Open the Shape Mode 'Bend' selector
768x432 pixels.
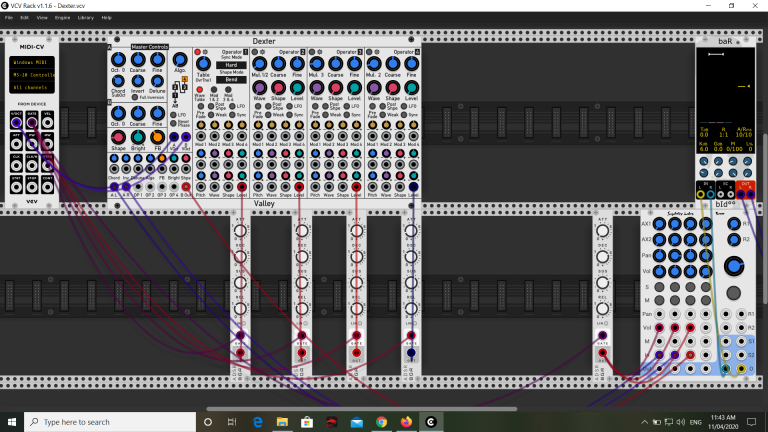pyautogui.click(x=231, y=79)
